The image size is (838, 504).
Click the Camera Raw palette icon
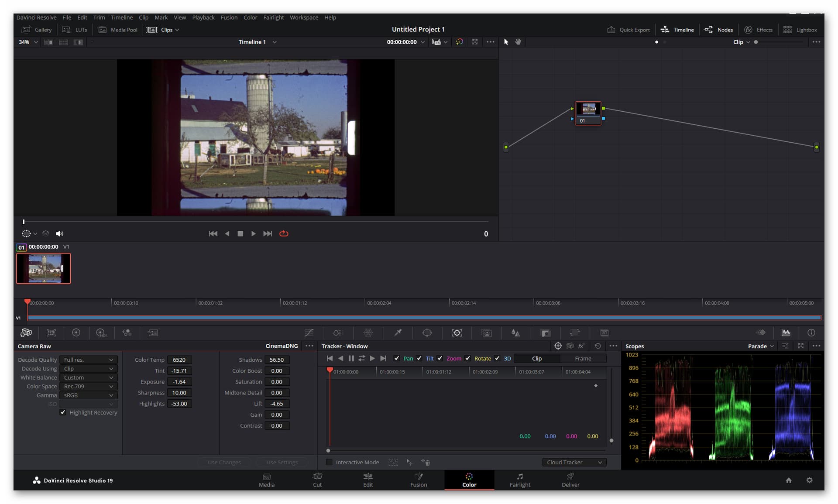tap(26, 333)
